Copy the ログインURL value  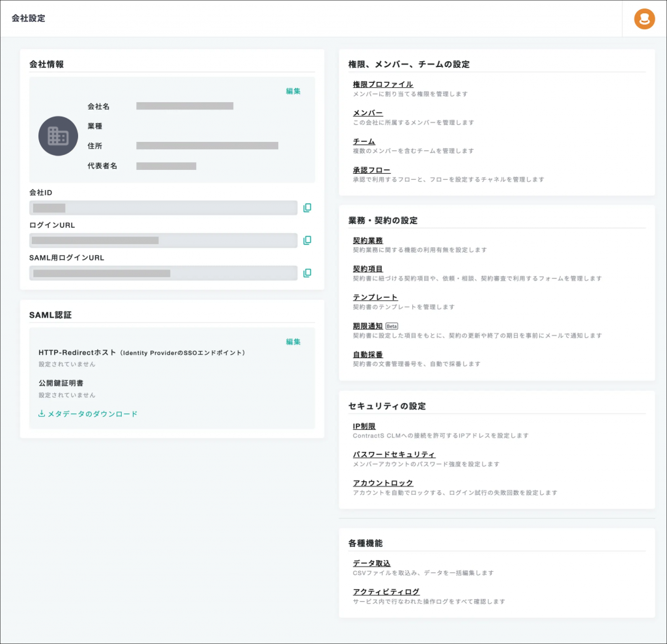pos(307,240)
